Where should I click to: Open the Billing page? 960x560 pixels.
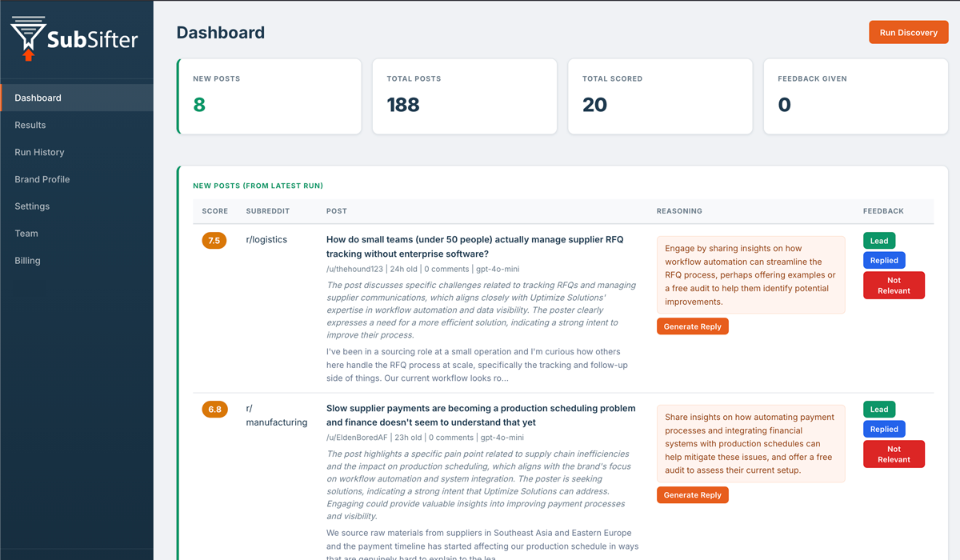tap(26, 260)
